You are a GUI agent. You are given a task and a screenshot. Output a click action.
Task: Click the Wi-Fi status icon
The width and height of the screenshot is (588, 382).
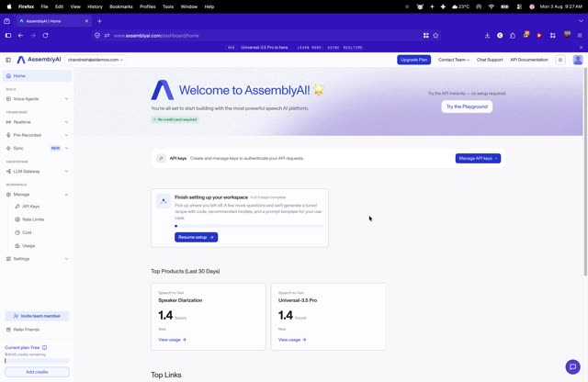pos(492,6)
